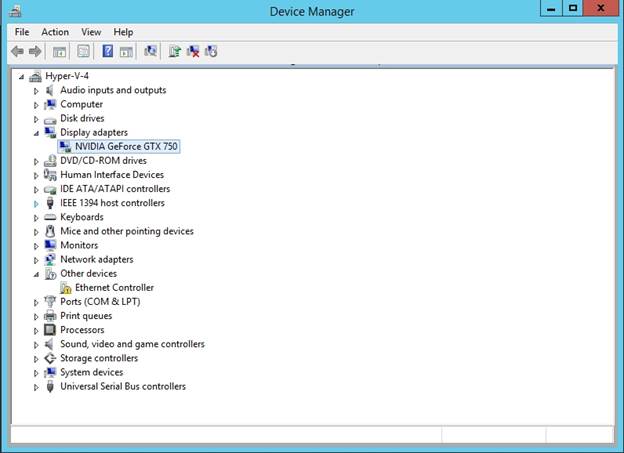Click the last toolbar icon after Uninstall
Viewport: 624px width, 453px height.
coord(211,51)
